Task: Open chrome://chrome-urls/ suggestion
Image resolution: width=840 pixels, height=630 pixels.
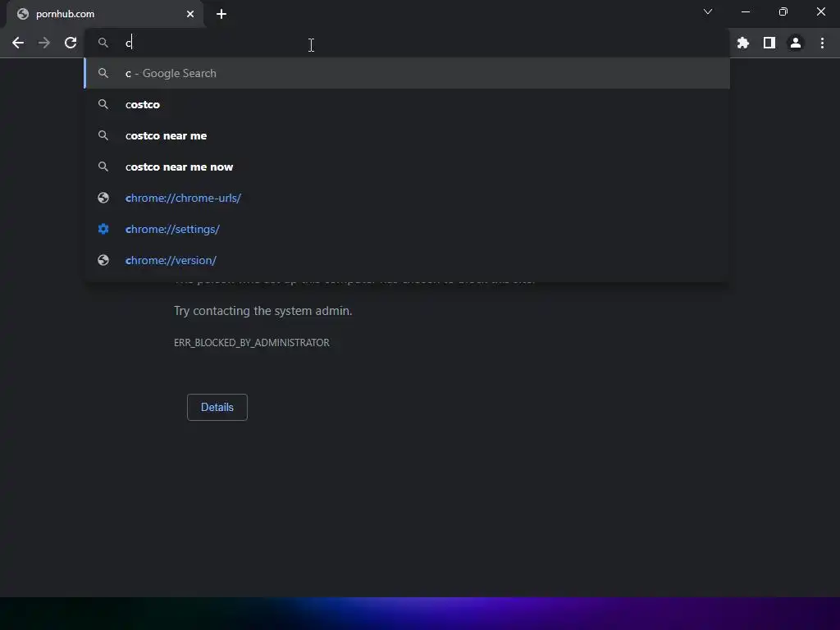Action: [407, 198]
